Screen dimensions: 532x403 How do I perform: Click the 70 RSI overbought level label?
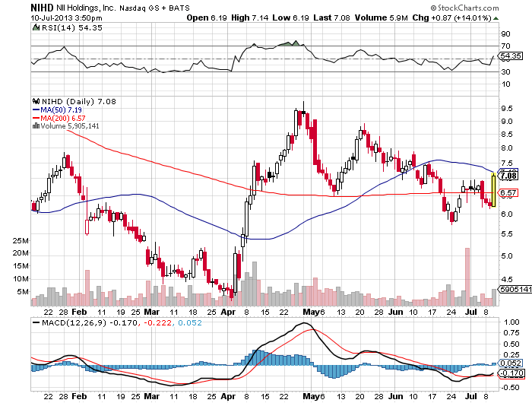(x=505, y=46)
